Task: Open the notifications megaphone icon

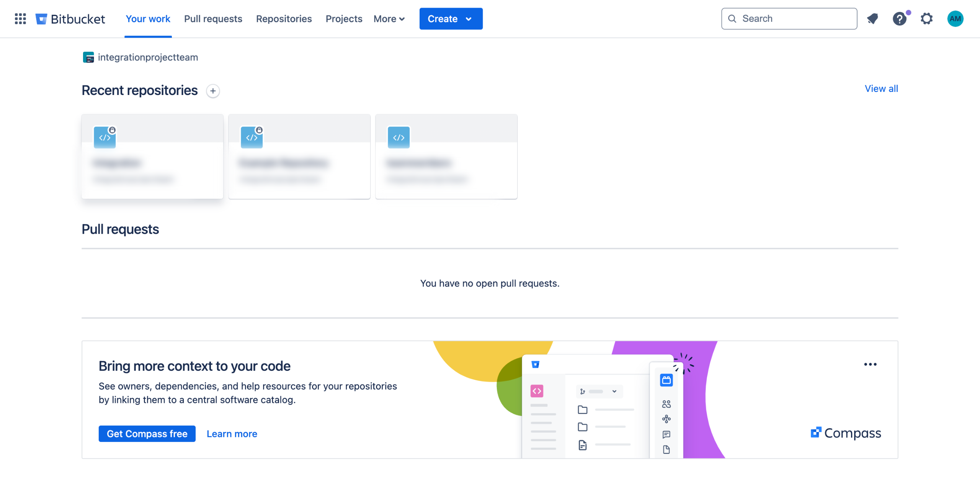Action: [872, 19]
